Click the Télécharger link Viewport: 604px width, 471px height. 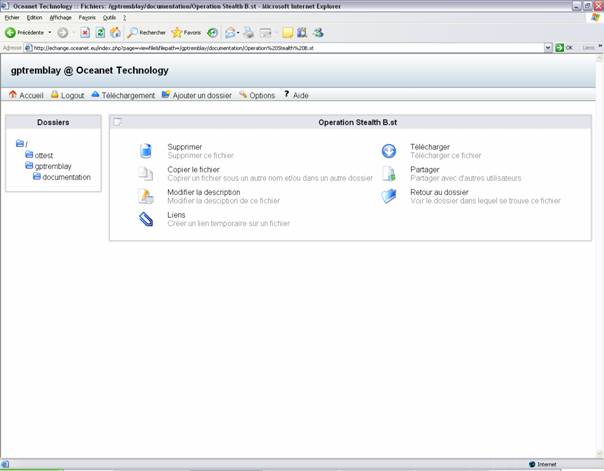tap(430, 147)
